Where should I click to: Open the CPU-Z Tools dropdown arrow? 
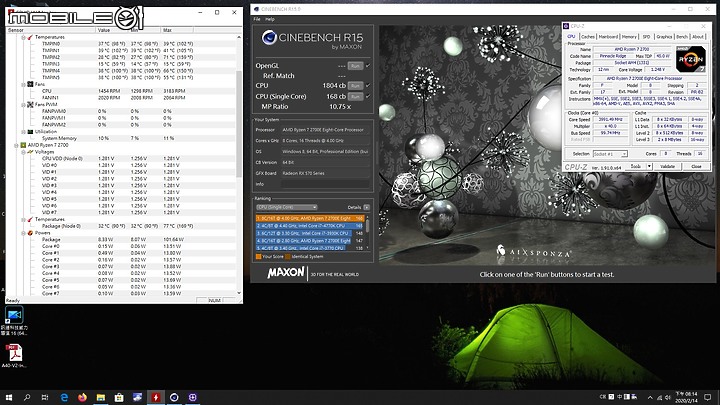[x=649, y=166]
